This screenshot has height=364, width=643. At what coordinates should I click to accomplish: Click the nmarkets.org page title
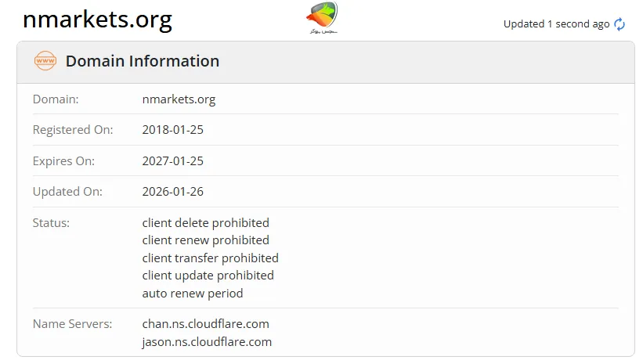pyautogui.click(x=97, y=20)
